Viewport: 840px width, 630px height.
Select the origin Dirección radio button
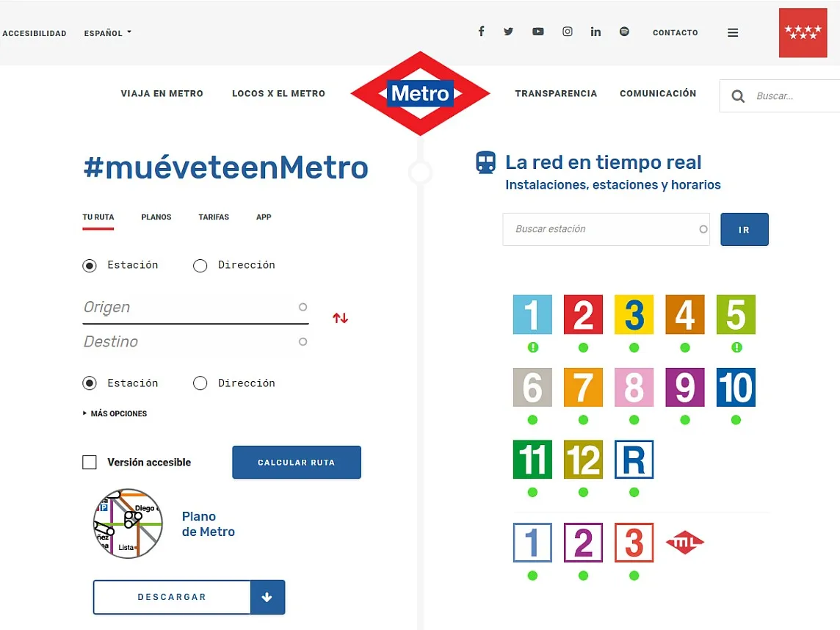[x=200, y=266]
